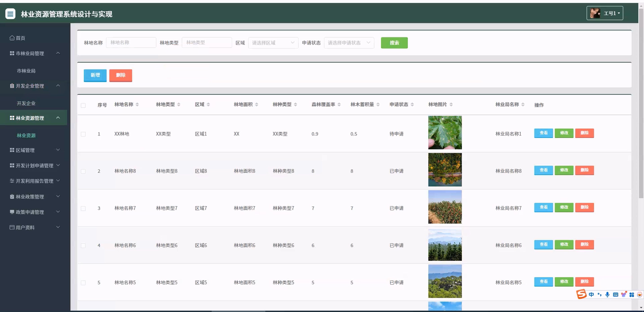The image size is (644, 312).
Task: Open the 林业资源 submenu item
Action: (26, 135)
